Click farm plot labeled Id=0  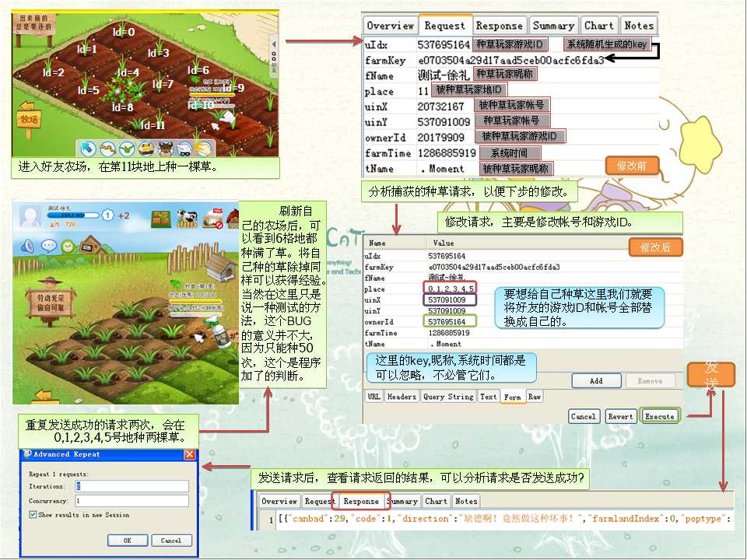124,32
